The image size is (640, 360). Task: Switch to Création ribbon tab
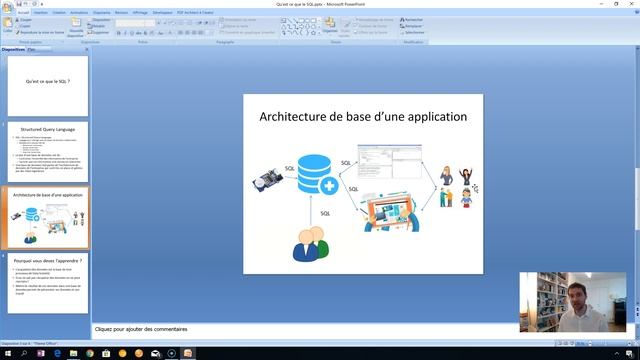pos(59,13)
